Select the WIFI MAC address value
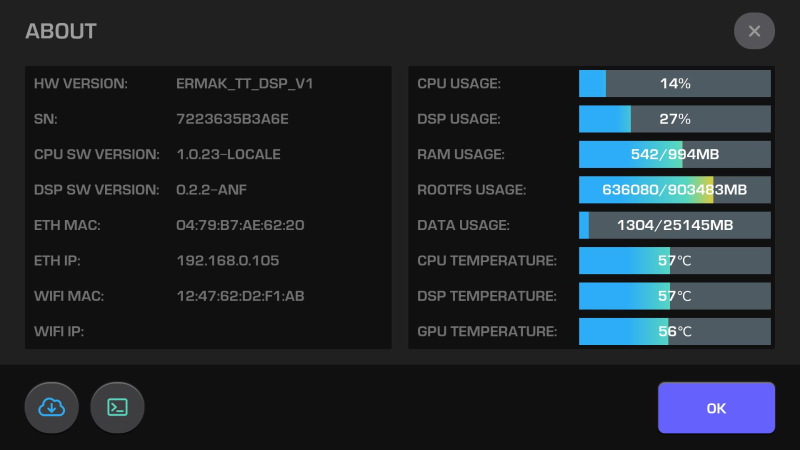 click(240, 296)
